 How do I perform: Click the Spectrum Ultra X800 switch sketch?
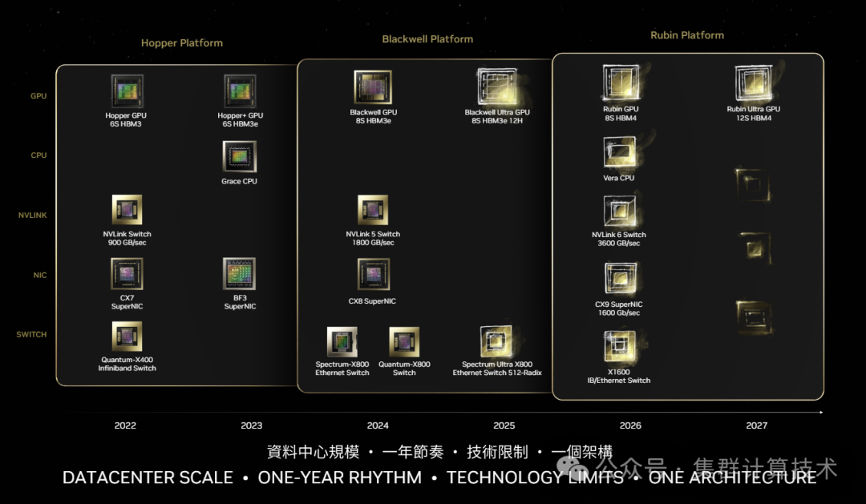pyautogui.click(x=496, y=341)
